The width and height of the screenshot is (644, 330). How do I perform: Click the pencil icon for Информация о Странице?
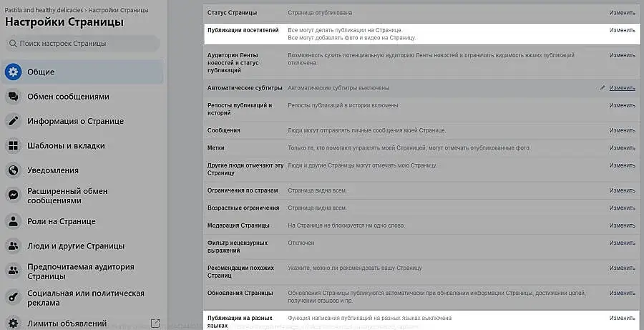13,121
